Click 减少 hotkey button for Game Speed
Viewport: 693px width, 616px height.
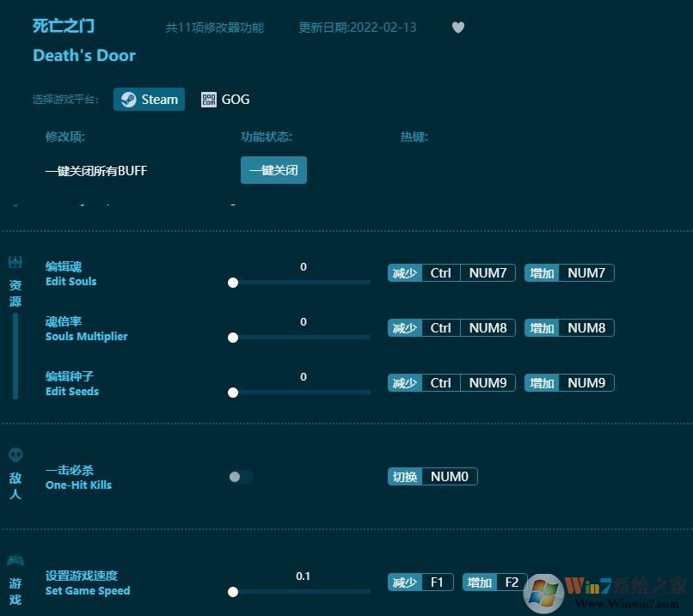[x=405, y=582]
